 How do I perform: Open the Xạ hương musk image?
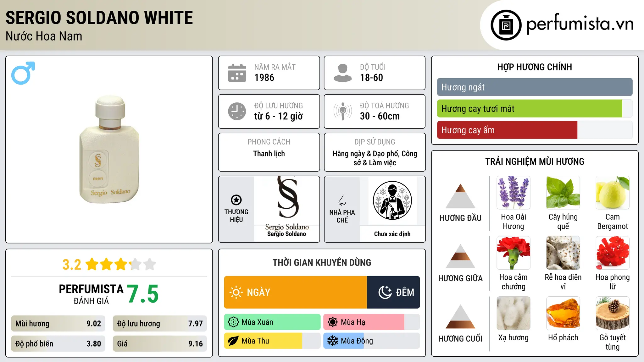[514, 313]
